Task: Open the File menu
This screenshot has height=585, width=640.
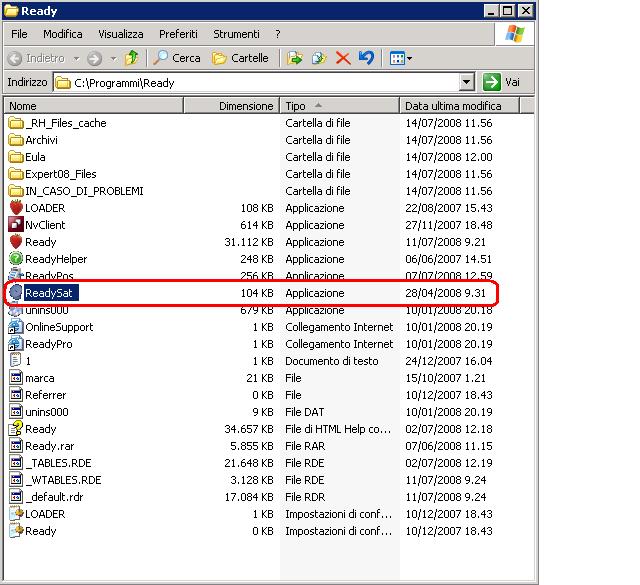Action: 19,34
